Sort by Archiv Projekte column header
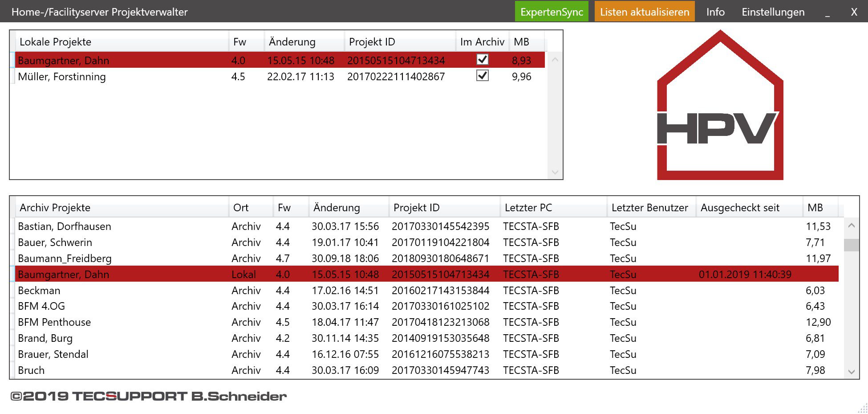Screen dimensions: 868x414 coord(122,208)
